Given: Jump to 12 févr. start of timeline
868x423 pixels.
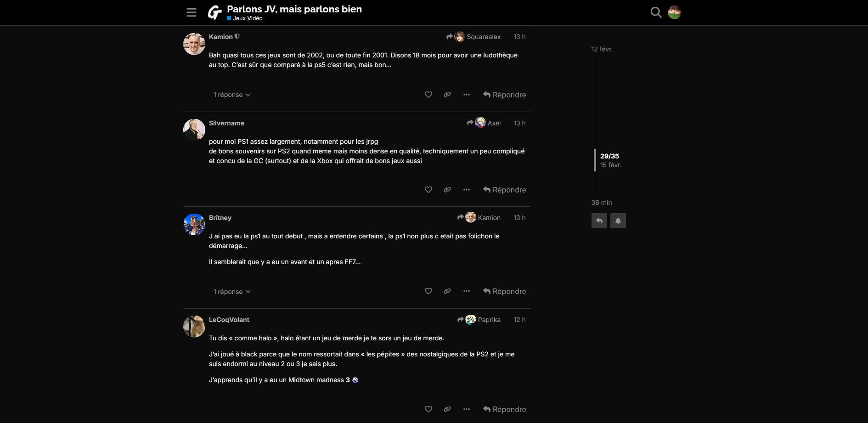Looking at the screenshot, I should point(602,49).
